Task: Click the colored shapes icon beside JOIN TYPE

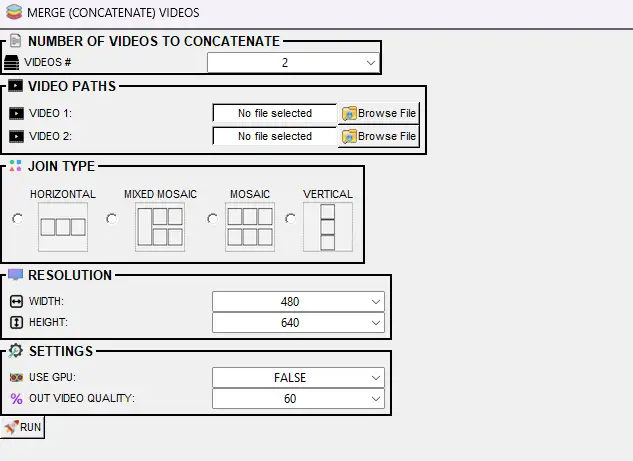Action: (x=15, y=166)
